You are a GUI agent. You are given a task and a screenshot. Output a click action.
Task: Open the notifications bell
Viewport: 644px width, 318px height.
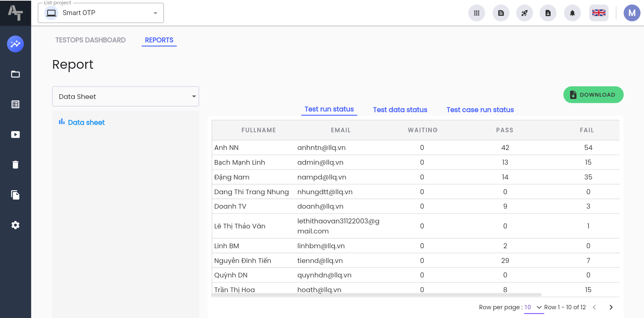click(572, 13)
